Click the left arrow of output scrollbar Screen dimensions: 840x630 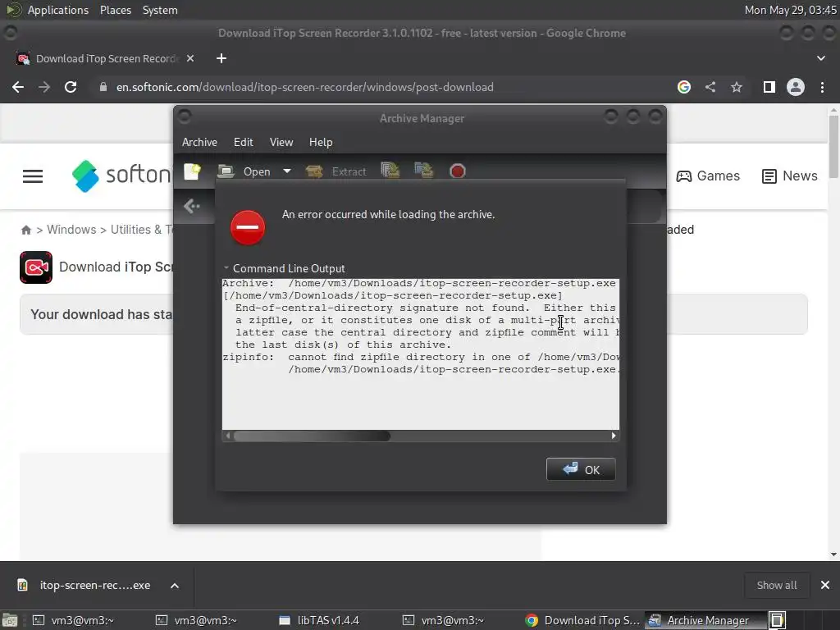point(228,436)
